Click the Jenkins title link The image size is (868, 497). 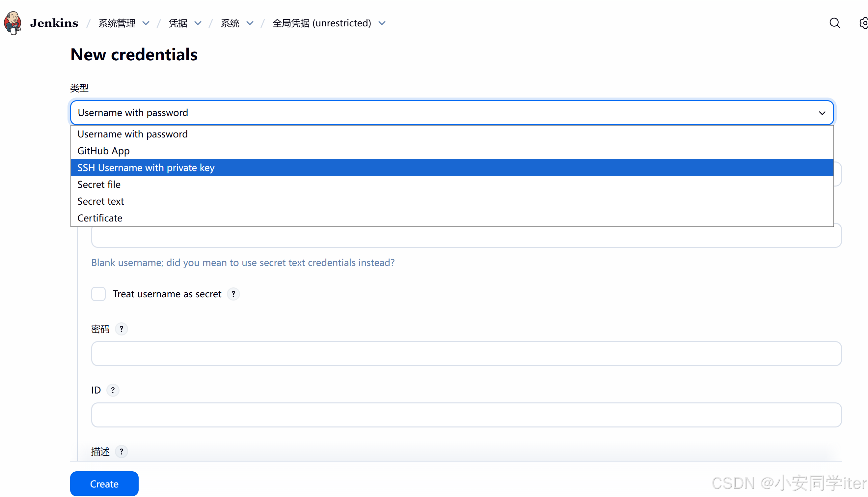point(54,23)
